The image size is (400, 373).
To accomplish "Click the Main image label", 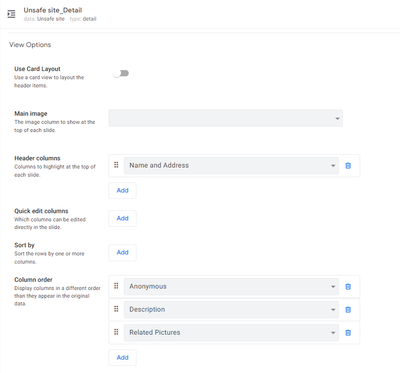I will (x=31, y=114).
